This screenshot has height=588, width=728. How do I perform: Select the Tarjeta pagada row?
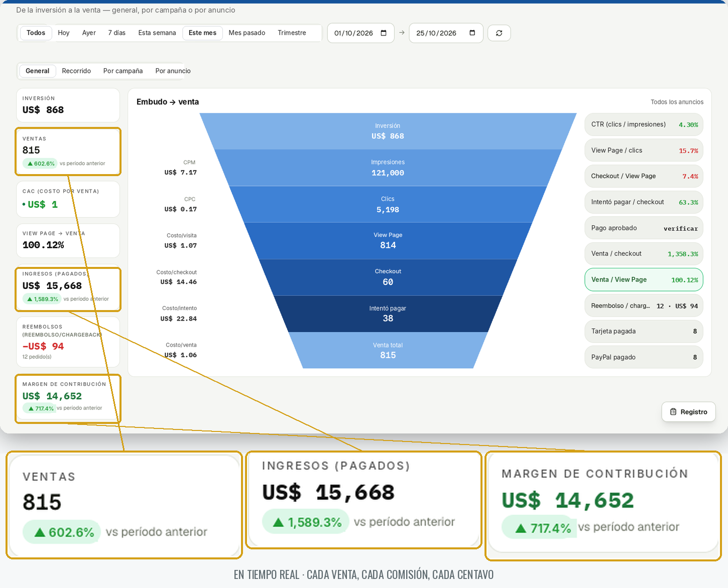644,331
